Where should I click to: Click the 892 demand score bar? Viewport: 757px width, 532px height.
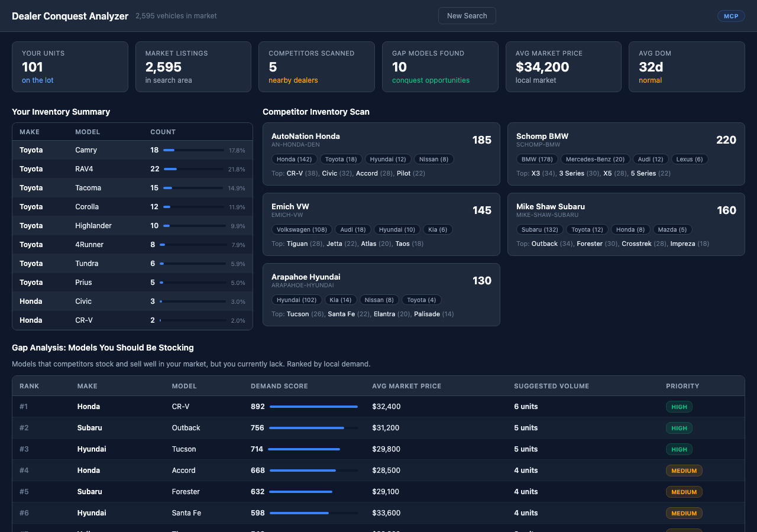[x=313, y=407]
